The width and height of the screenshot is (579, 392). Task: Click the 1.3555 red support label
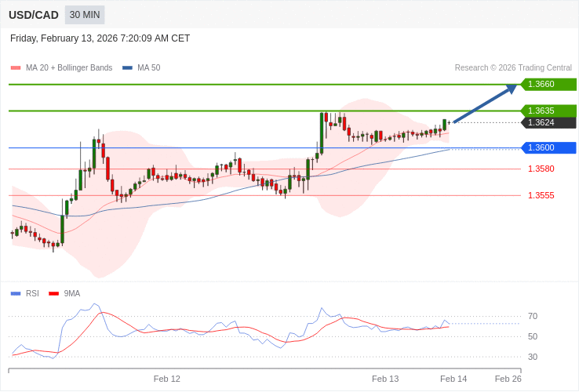[541, 196]
